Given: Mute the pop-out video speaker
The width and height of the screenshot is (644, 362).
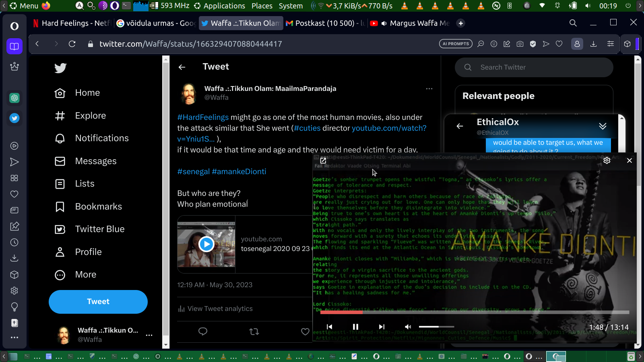Looking at the screenshot, I should (x=408, y=327).
